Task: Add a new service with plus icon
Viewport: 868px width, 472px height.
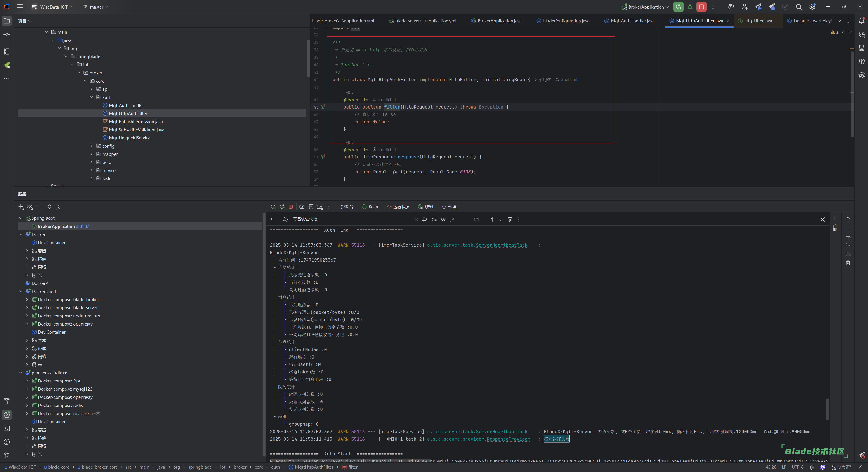Action: click(21, 207)
